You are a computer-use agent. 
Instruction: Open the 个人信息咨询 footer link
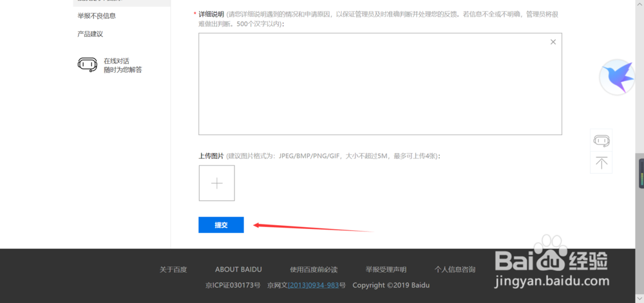coord(455,270)
